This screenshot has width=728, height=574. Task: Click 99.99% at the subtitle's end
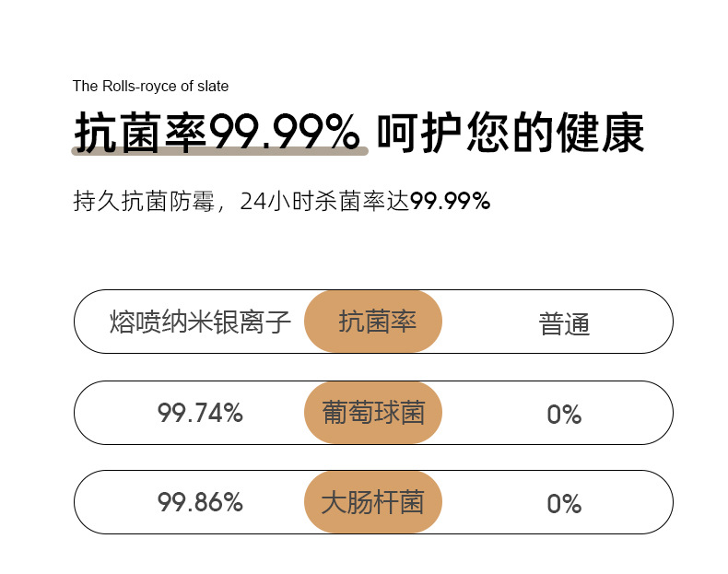tap(450, 202)
